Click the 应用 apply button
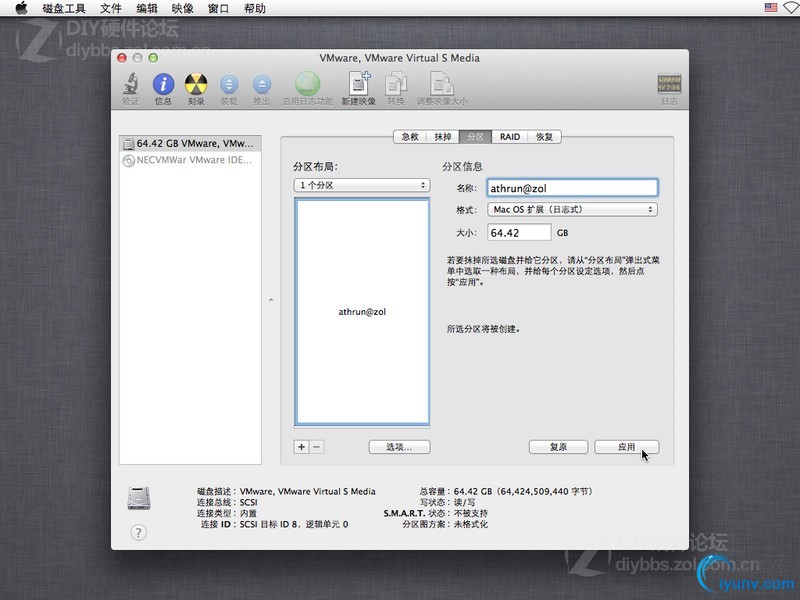 (x=627, y=447)
